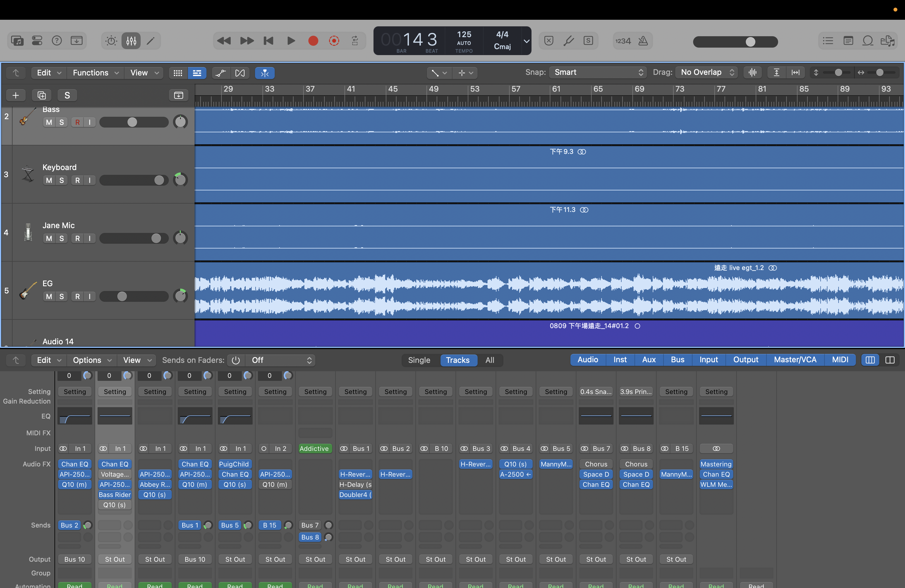Screen dimensions: 905x588
Task: Switch mixer to All view
Action: click(489, 360)
